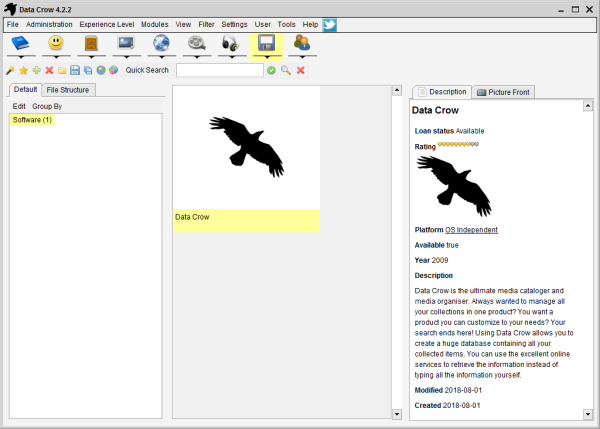
Task: Open the View menu
Action: (183, 24)
